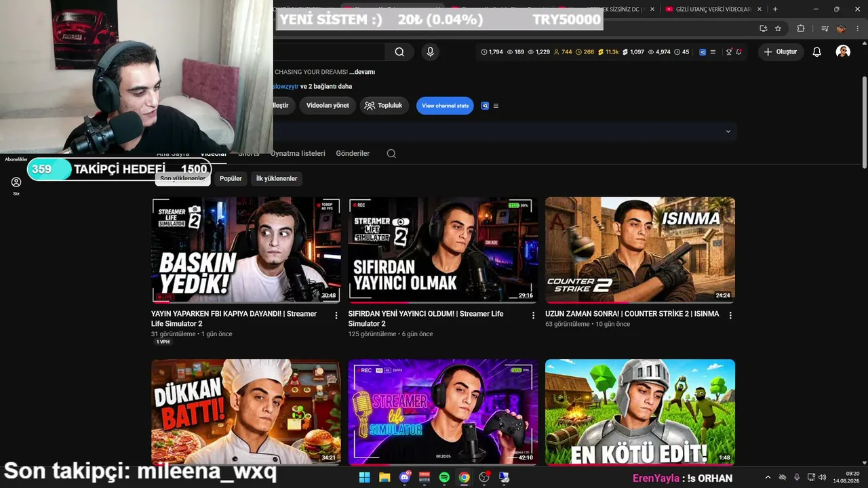Close the GİZLİ UTANÇ VERİCİ VİDEOLAR tab

759,9
